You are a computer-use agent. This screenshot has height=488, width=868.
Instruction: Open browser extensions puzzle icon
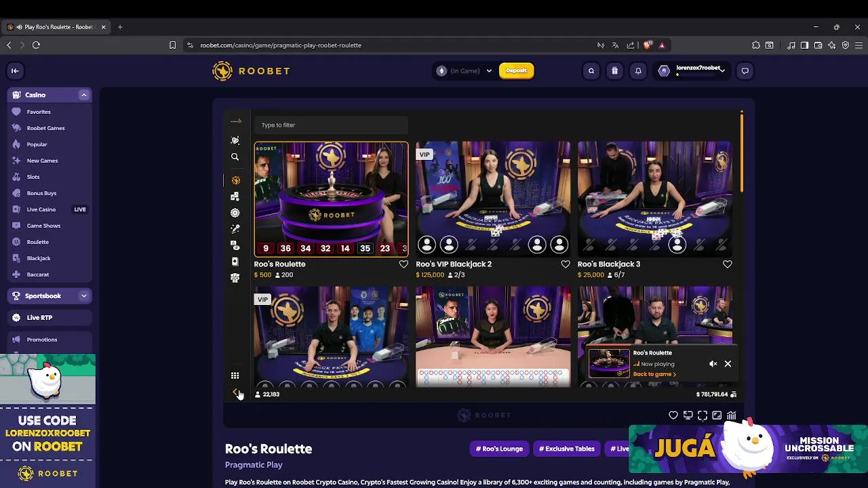tap(756, 45)
